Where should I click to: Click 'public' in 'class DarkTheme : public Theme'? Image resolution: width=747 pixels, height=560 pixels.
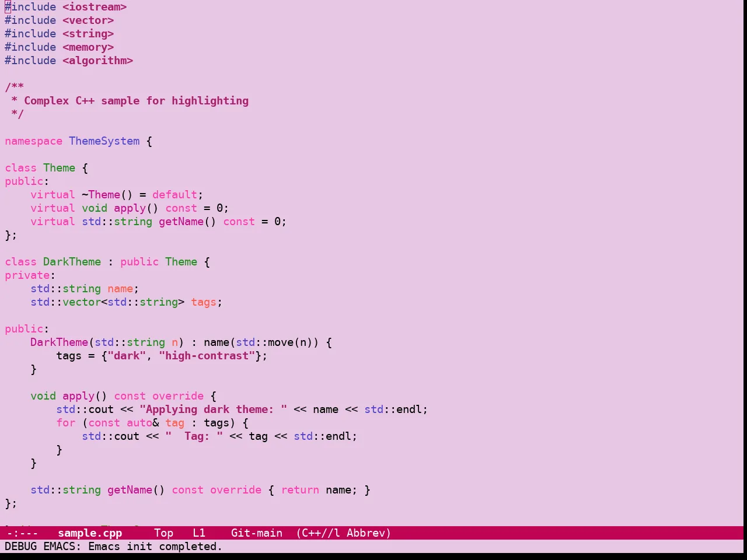[x=139, y=262]
